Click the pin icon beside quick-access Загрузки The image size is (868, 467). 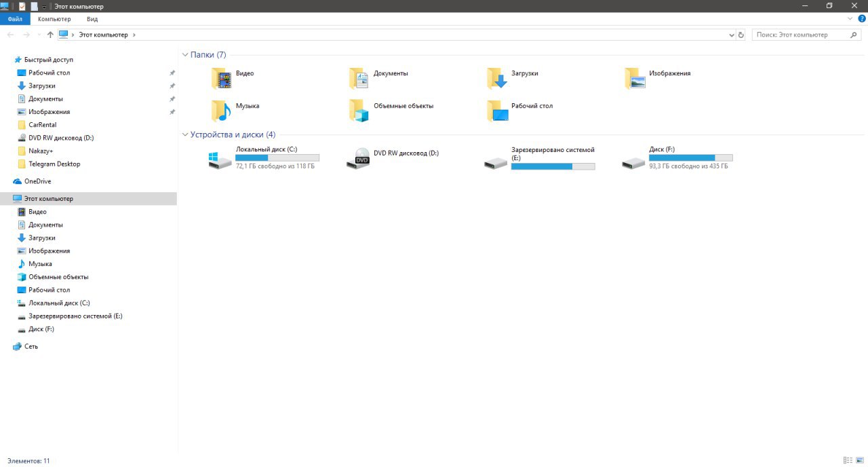tap(172, 86)
